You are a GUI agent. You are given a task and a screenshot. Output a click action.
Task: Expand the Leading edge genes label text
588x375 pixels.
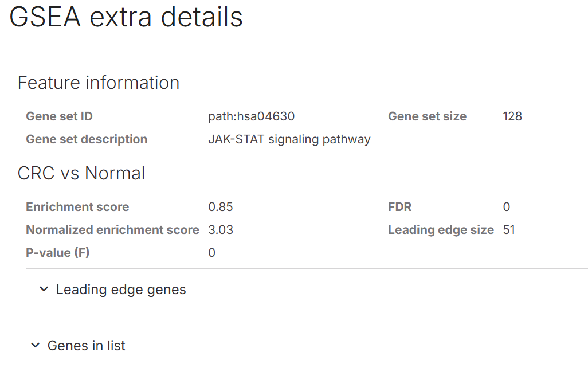(121, 290)
